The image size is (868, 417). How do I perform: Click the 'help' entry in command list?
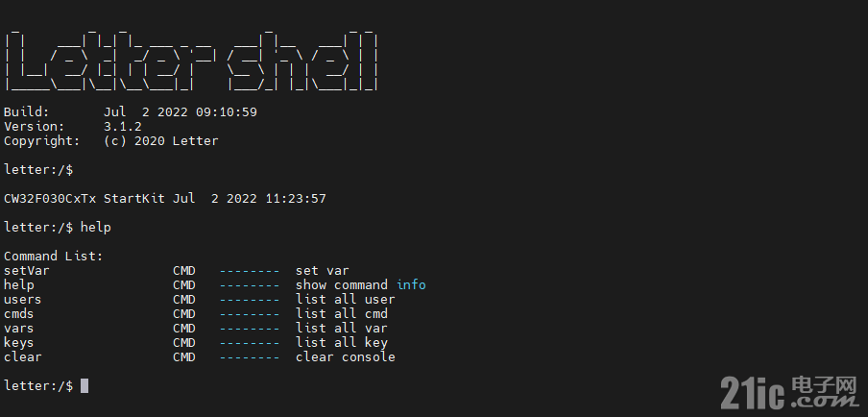tap(19, 285)
